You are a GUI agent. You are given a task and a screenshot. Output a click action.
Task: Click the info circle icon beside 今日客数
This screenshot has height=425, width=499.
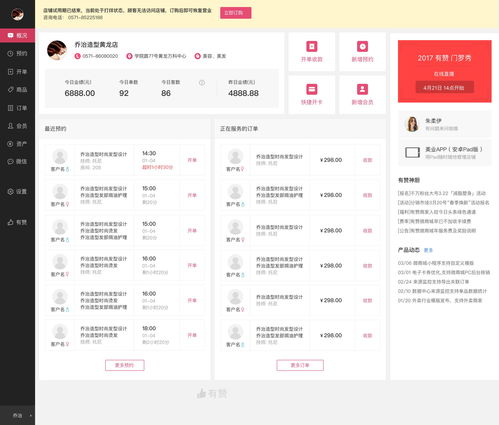click(202, 82)
